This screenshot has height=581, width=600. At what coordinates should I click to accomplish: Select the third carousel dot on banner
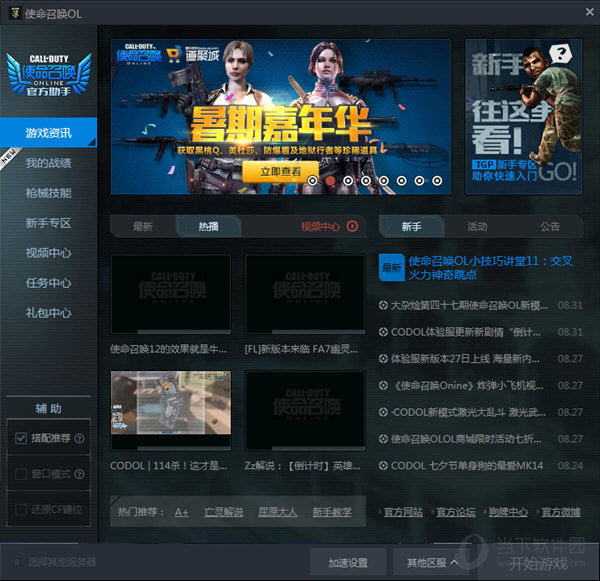point(348,181)
